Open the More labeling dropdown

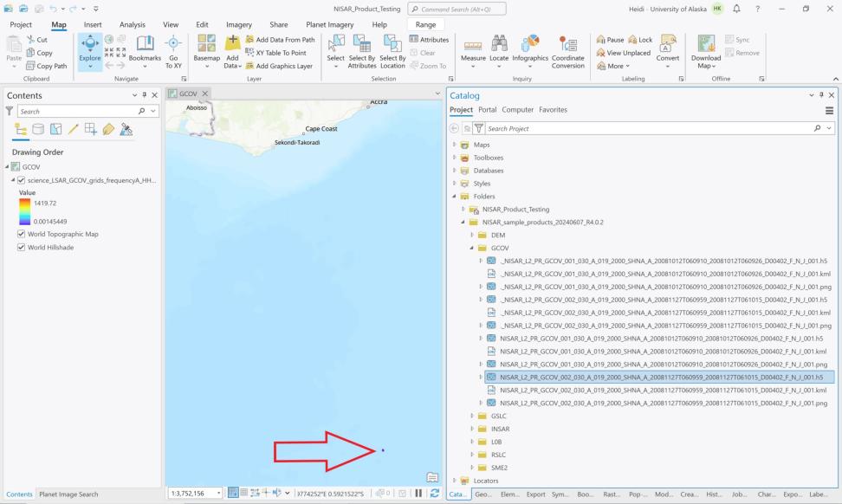click(613, 66)
